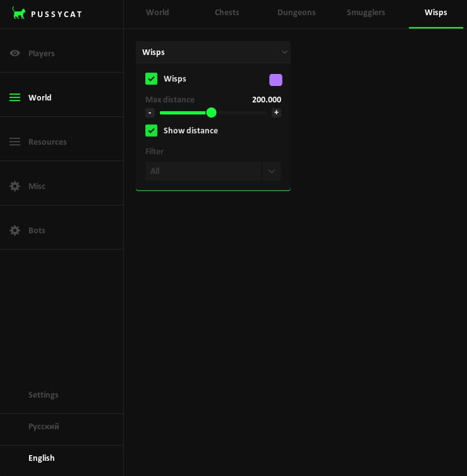
Task: Switch to the Chests tab
Action: pos(227,13)
